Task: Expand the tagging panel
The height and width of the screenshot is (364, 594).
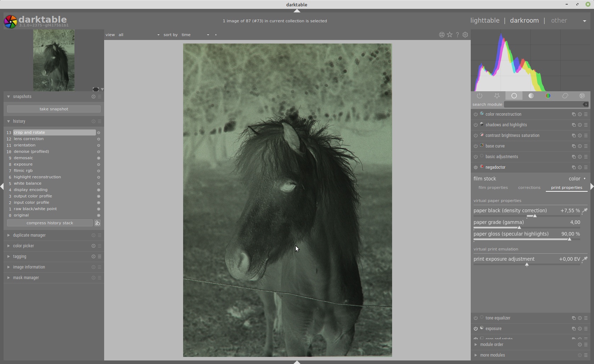Action: pos(19,256)
